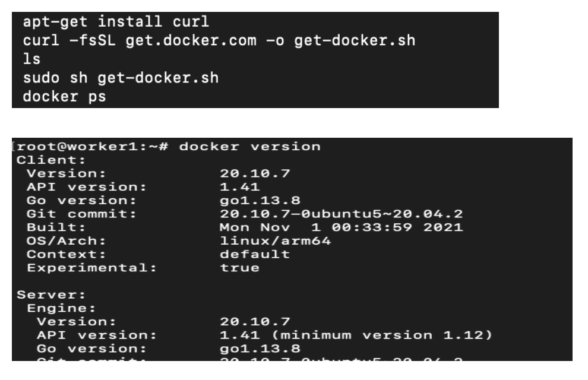Click the '(minimum version 1.12)' text
This screenshot has height=380, width=588.
pos(382,335)
